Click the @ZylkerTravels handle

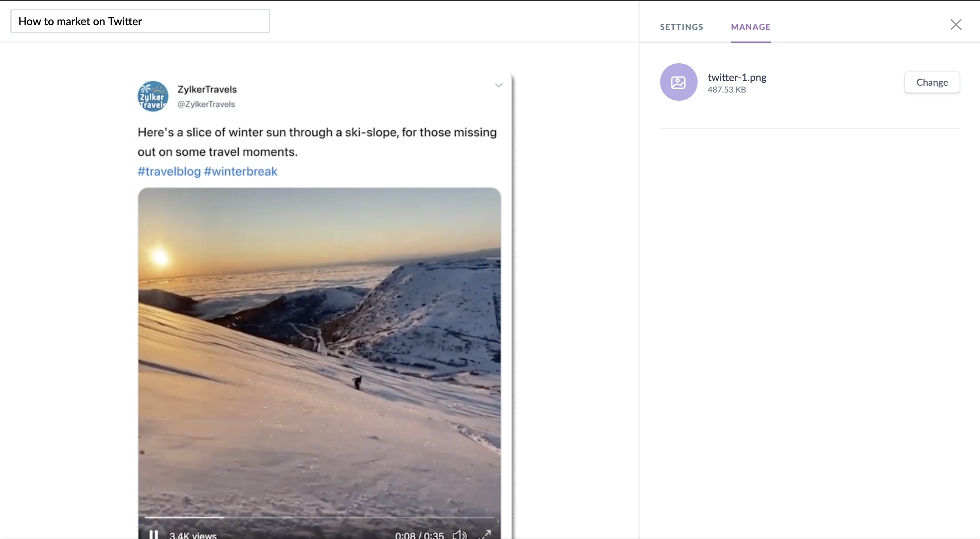(x=206, y=104)
